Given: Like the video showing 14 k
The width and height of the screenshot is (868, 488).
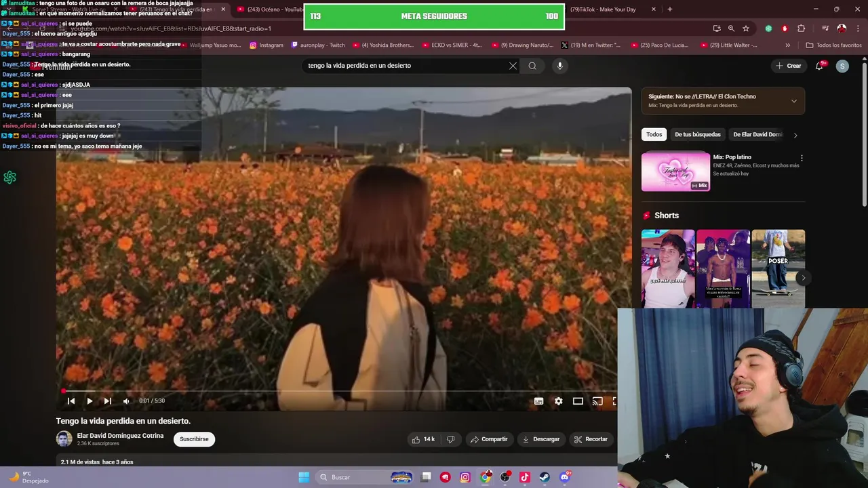Looking at the screenshot, I should click(423, 439).
